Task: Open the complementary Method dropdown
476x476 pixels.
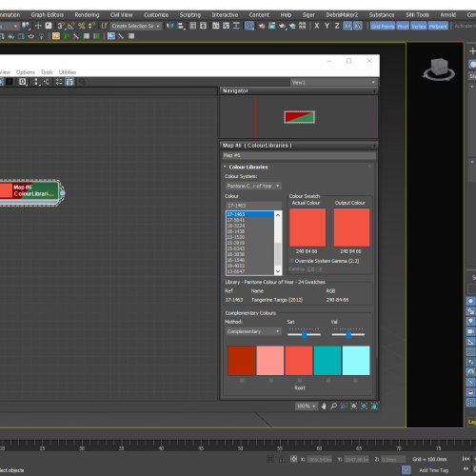Action: (x=253, y=331)
